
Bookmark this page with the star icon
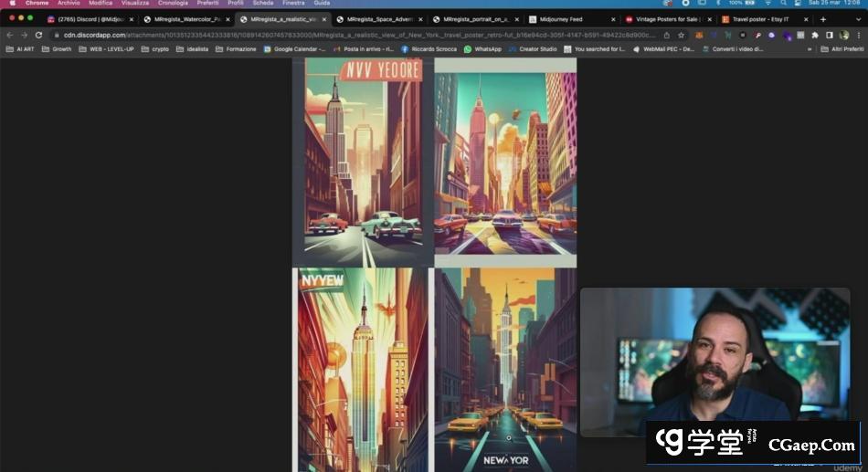681,35
